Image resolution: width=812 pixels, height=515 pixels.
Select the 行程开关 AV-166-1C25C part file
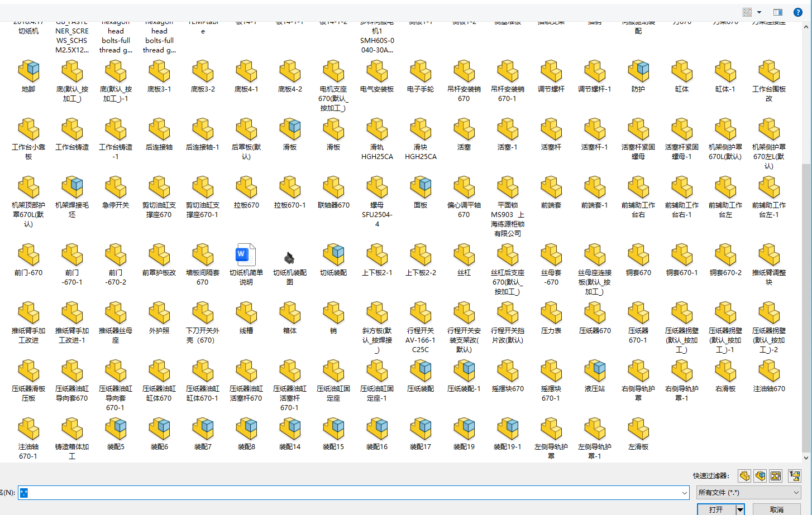point(421,328)
